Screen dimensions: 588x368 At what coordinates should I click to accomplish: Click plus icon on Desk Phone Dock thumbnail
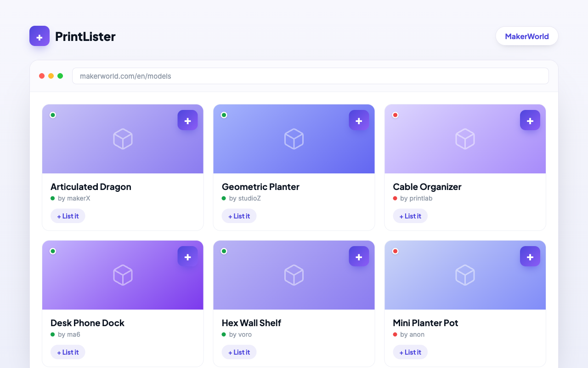[x=188, y=256]
